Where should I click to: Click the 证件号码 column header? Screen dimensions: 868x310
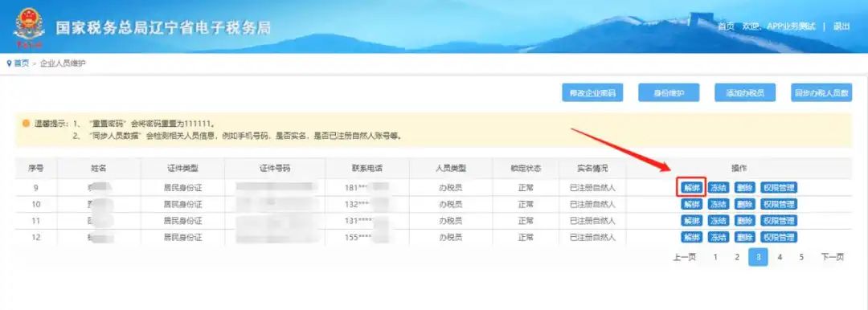tap(275, 169)
